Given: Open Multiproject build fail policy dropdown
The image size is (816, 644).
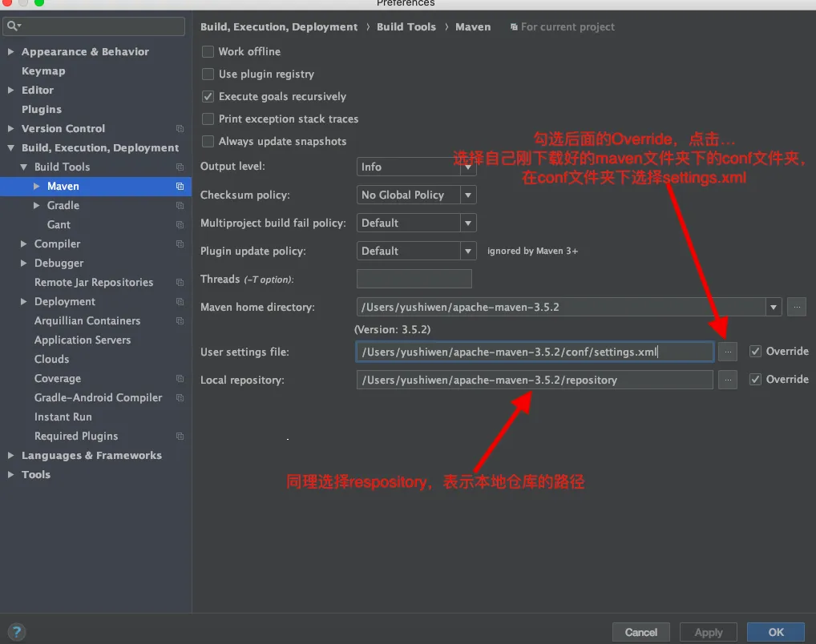Looking at the screenshot, I should [x=416, y=223].
